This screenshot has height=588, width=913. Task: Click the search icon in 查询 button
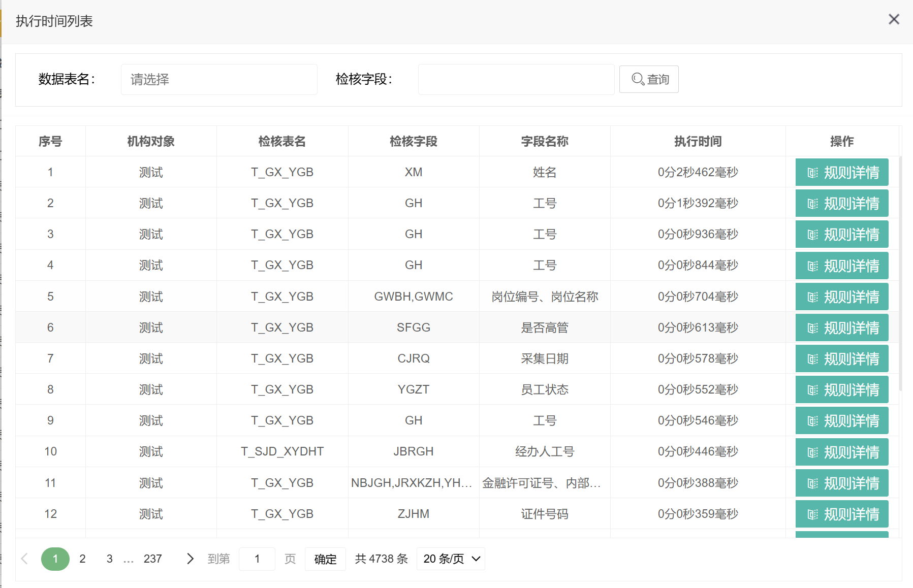pos(638,79)
